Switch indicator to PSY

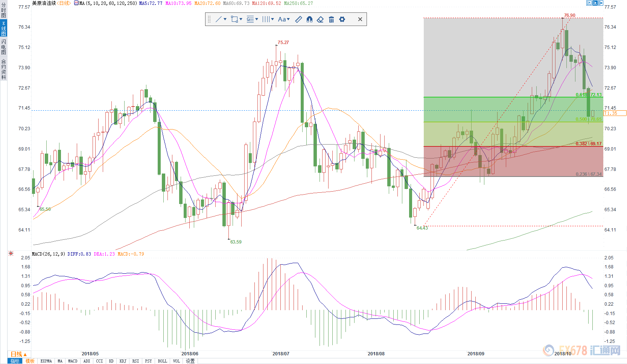[x=149, y=361]
